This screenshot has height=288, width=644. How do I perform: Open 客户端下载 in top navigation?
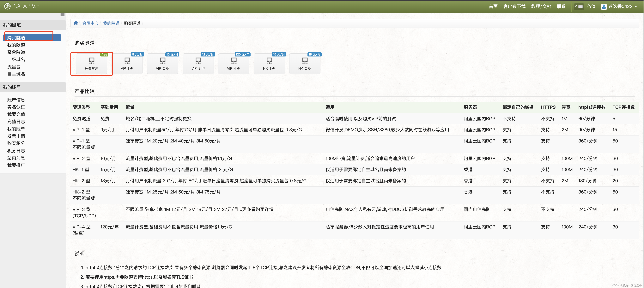[x=514, y=7]
